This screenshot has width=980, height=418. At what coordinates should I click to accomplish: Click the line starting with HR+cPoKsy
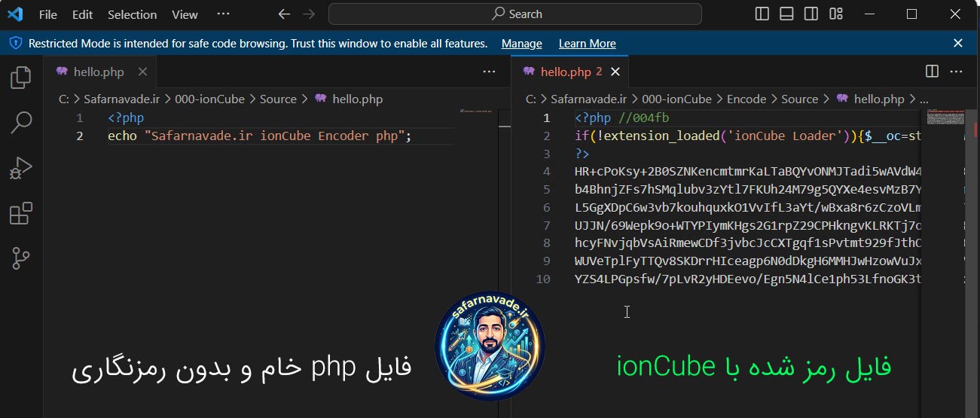pos(748,172)
